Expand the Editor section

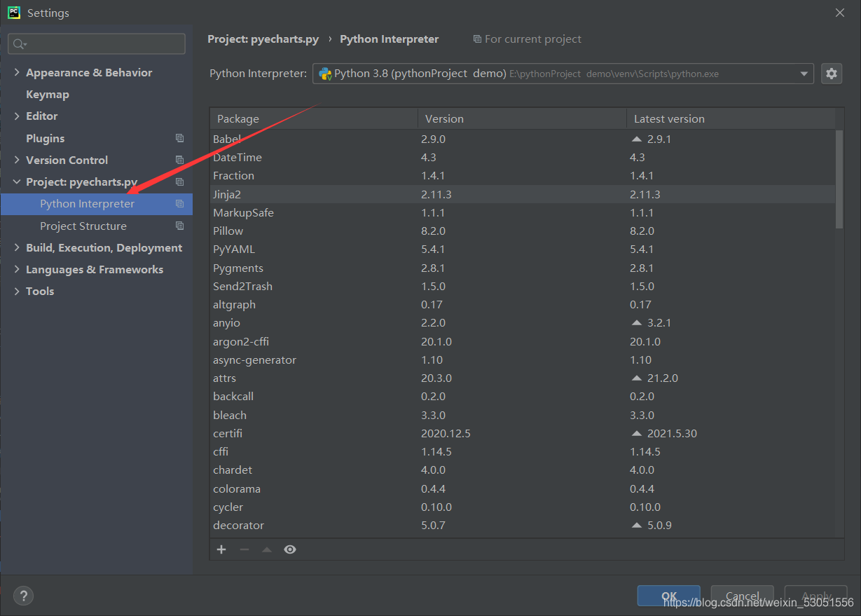[x=17, y=116]
